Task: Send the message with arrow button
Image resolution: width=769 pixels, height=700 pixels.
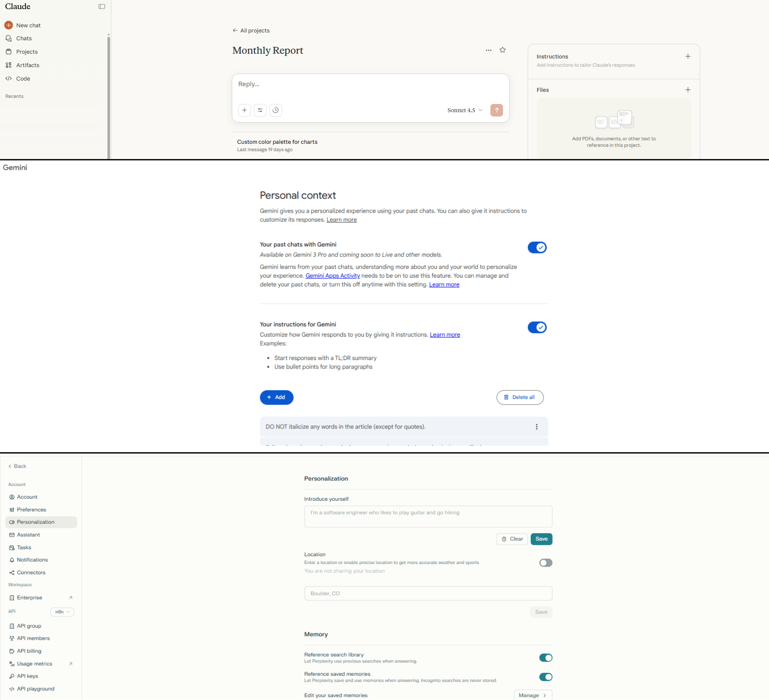Action: 497,110
